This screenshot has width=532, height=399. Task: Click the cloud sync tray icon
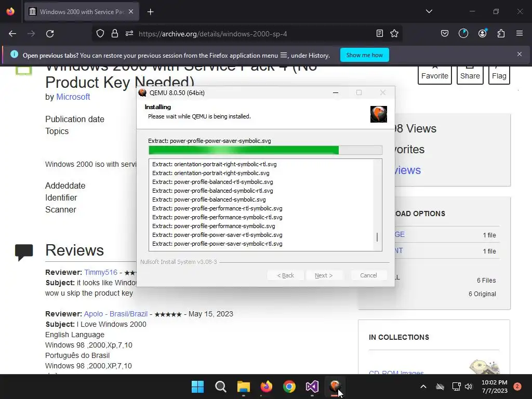[x=440, y=387]
